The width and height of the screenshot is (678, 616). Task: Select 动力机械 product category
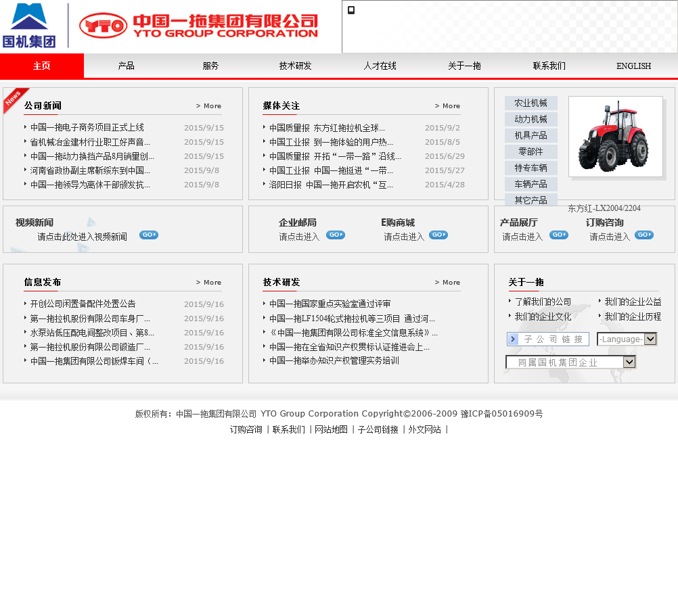click(531, 119)
